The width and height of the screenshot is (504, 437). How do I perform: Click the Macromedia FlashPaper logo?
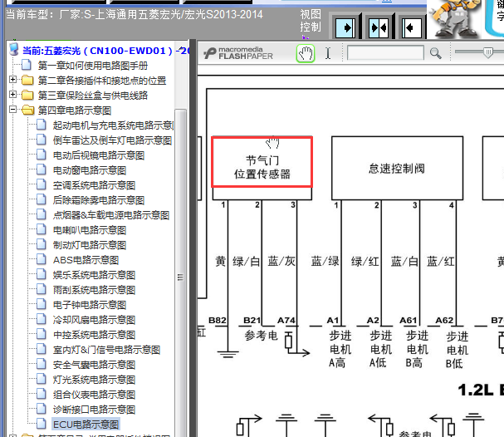coord(238,53)
